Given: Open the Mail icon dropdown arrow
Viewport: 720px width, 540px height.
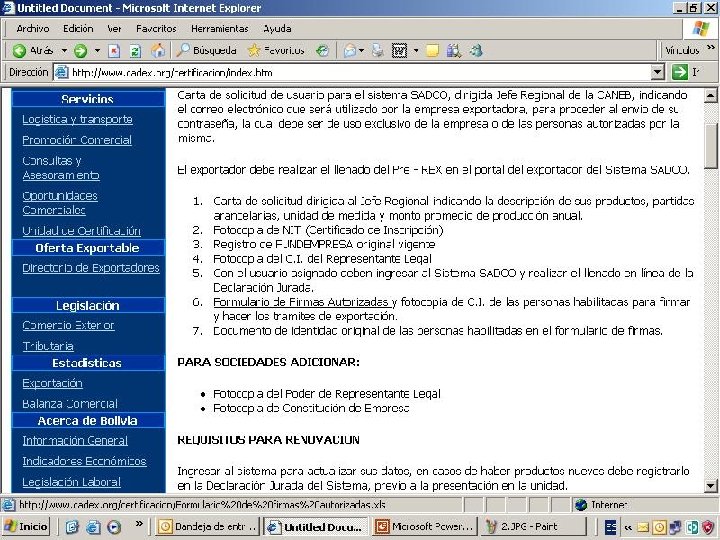Looking at the screenshot, I should (362, 50).
